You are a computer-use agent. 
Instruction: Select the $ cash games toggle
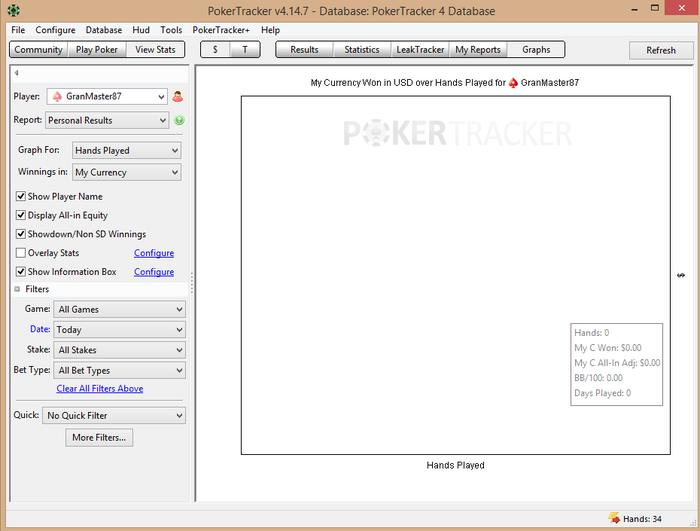[215, 50]
